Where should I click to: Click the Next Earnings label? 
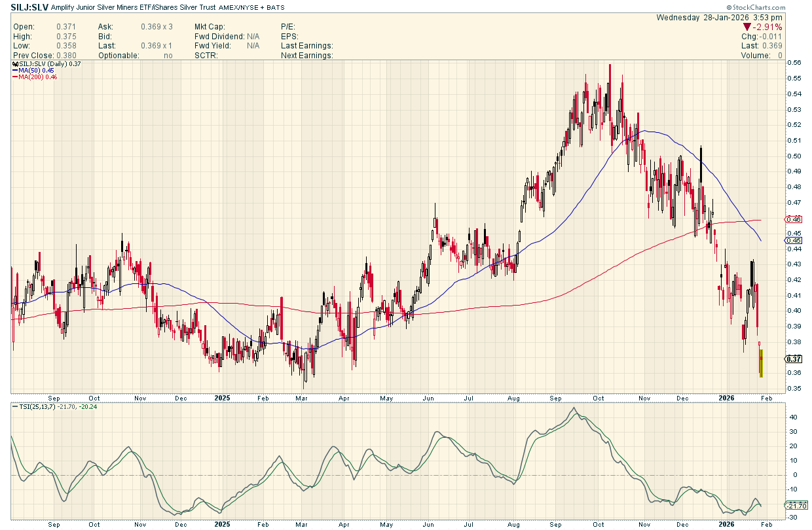(307, 56)
